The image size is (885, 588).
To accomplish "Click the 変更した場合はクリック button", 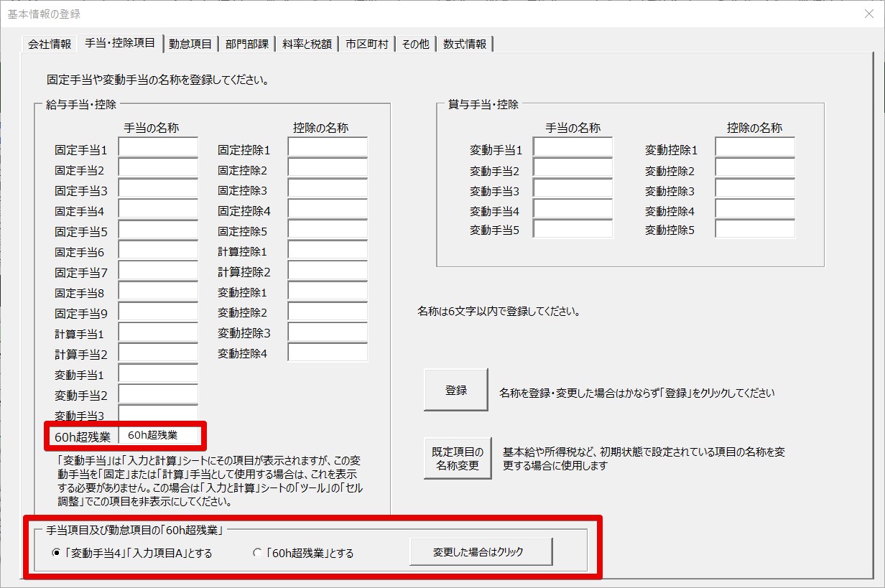I will tap(481, 553).
